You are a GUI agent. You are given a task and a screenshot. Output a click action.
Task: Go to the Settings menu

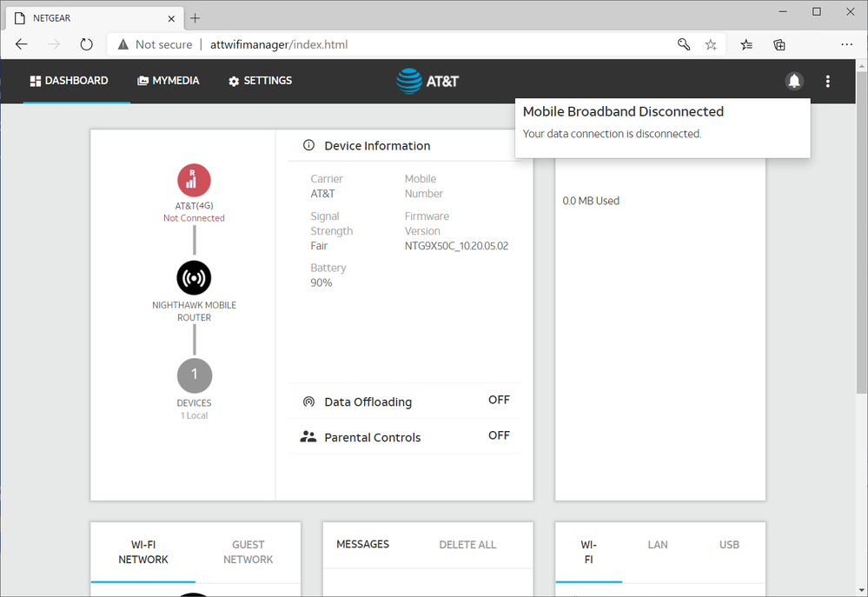click(260, 81)
